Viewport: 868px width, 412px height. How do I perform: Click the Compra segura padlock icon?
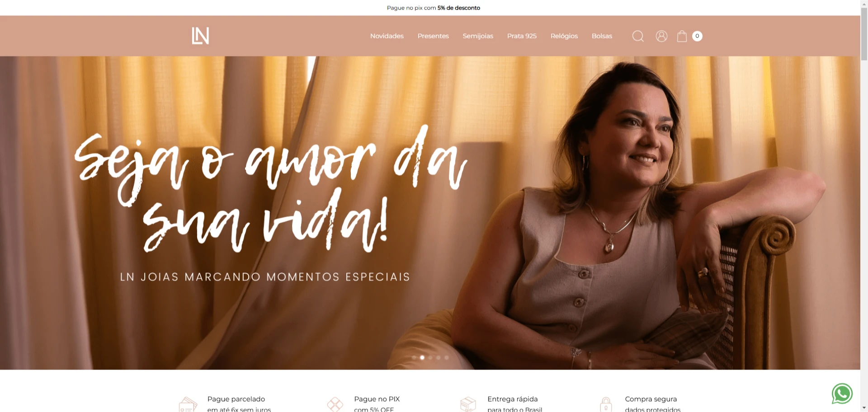coord(606,404)
